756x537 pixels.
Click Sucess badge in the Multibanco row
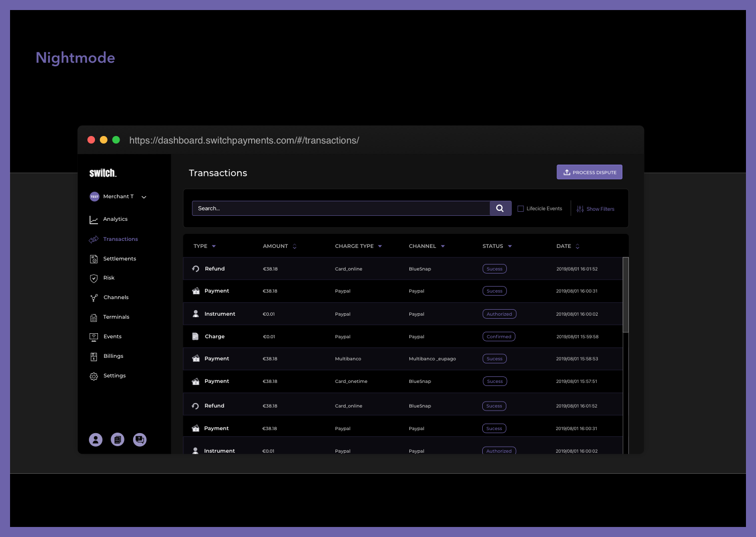(495, 359)
